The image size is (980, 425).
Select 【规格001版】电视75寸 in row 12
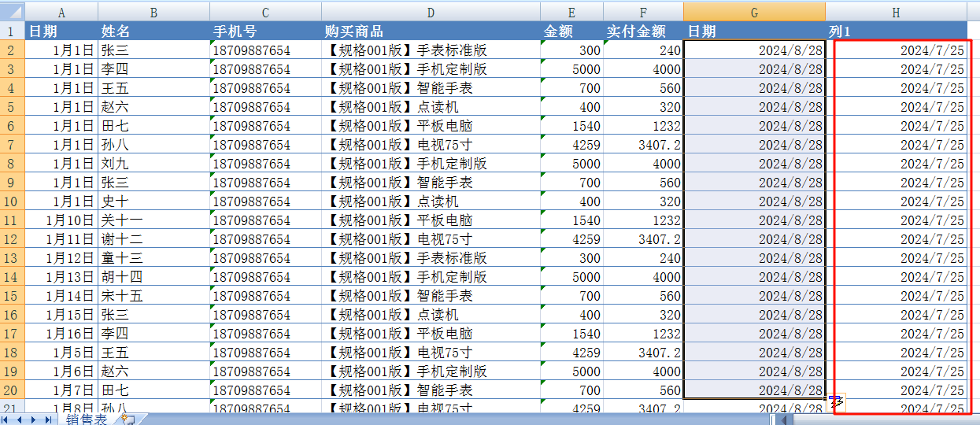[431, 239]
